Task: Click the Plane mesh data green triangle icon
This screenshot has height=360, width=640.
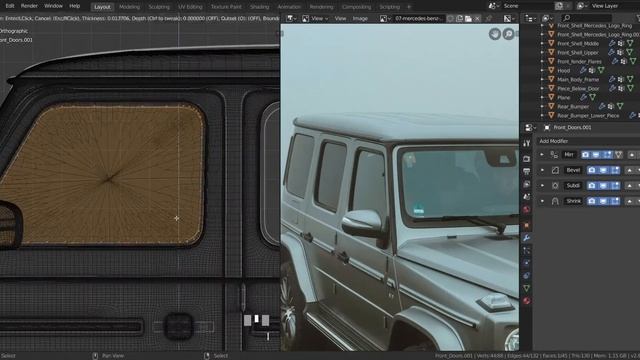Action: (593, 98)
